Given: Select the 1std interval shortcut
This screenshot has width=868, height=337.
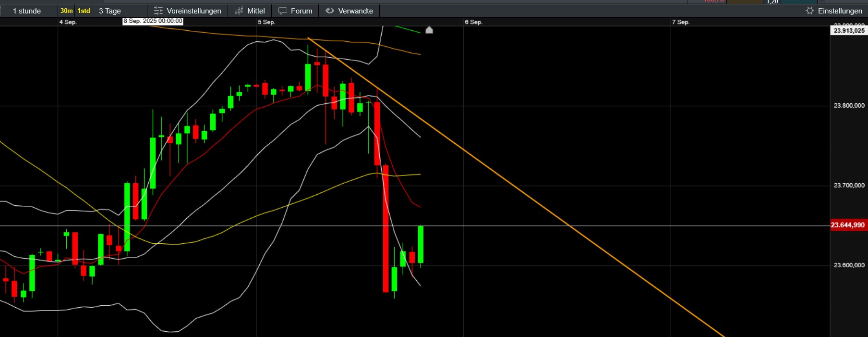Looking at the screenshot, I should click(84, 11).
